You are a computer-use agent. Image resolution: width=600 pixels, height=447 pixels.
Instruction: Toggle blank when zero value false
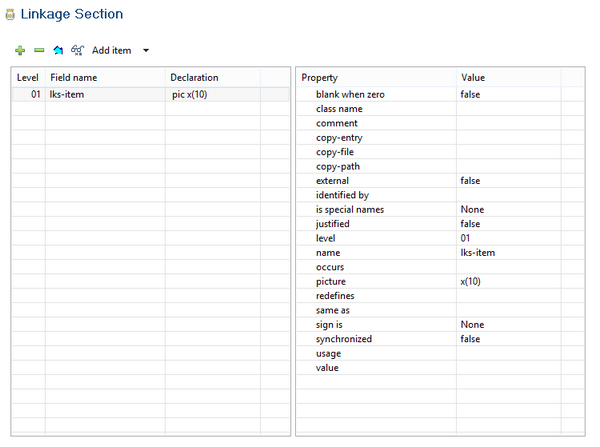tap(470, 93)
